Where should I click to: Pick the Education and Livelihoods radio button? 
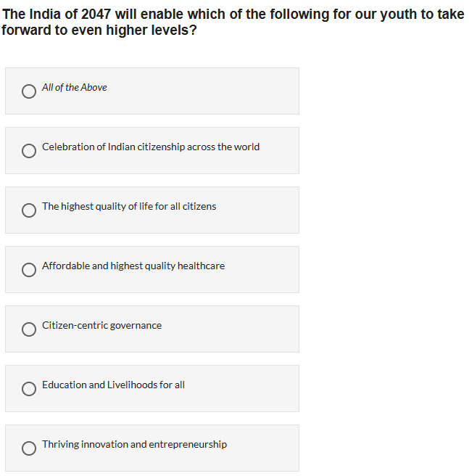coord(29,389)
